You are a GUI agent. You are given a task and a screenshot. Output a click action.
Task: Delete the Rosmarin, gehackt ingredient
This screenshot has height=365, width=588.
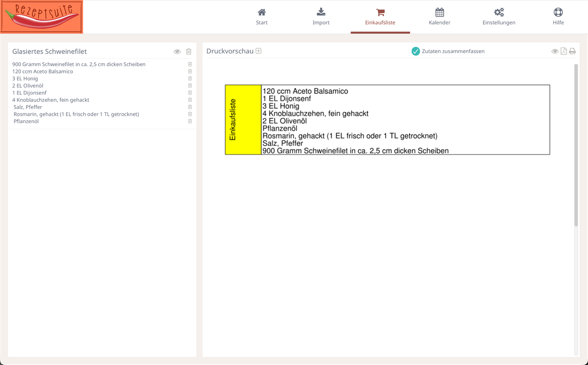coord(190,114)
